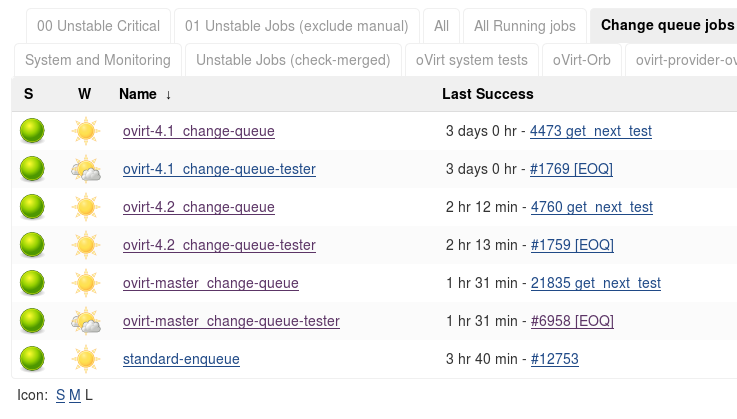Click green status ball for standard-enqueue
737x419 pixels.
(33, 359)
